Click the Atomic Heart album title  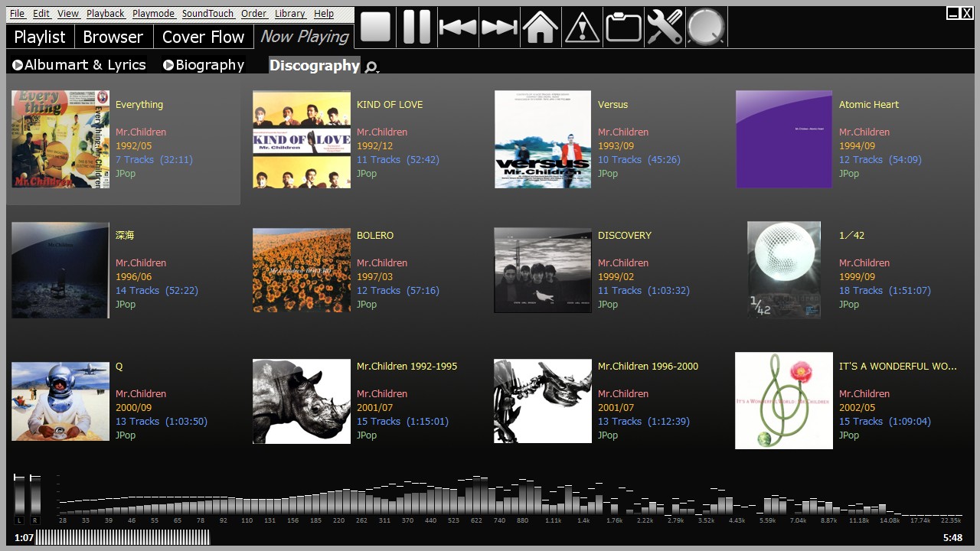869,105
